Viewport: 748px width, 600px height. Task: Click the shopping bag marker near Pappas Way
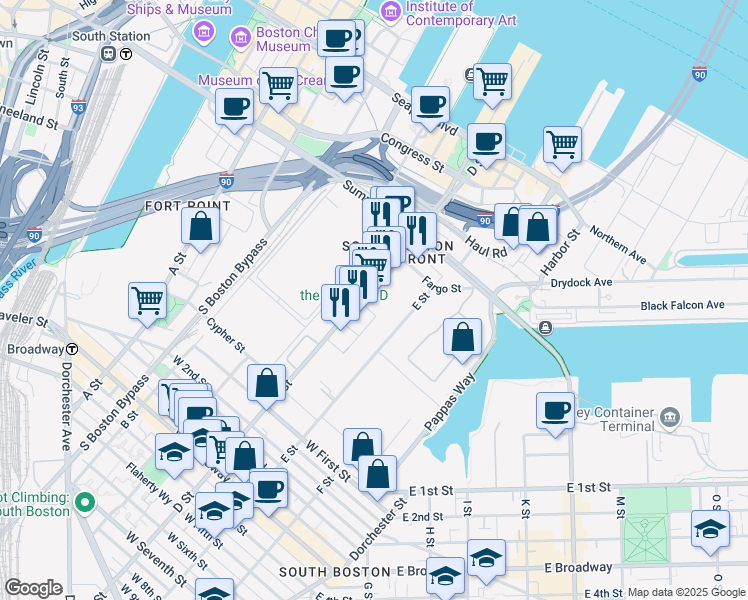tap(462, 338)
